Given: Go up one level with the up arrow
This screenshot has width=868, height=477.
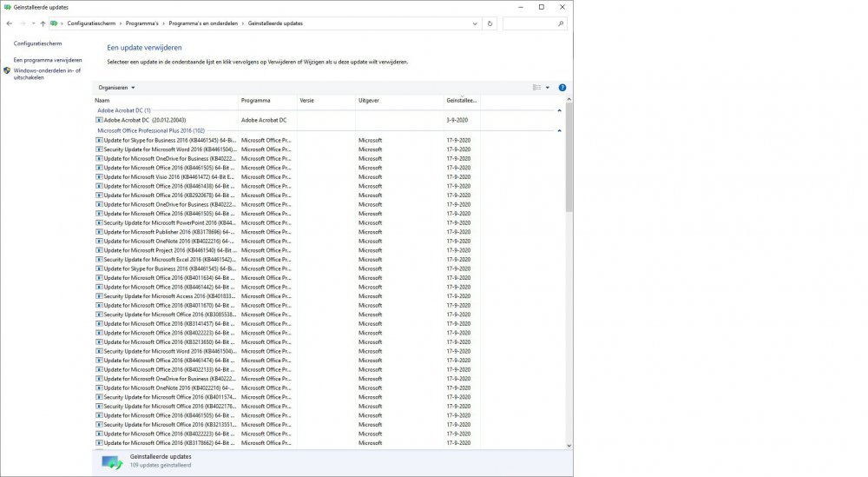Looking at the screenshot, I should pos(43,23).
